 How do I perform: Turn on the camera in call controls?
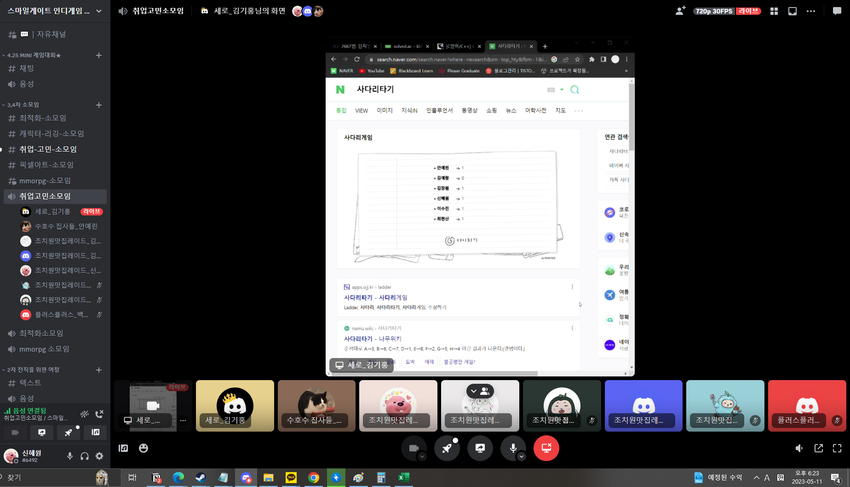tap(411, 449)
